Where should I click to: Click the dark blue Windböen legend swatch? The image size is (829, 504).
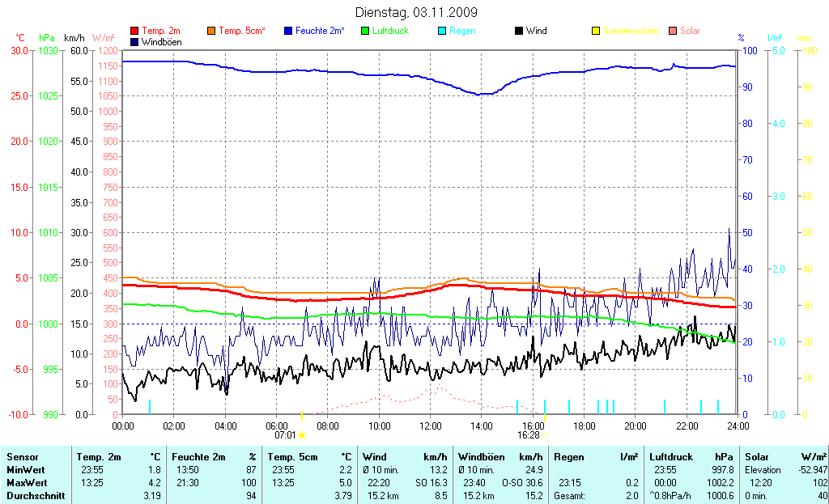[x=134, y=41]
